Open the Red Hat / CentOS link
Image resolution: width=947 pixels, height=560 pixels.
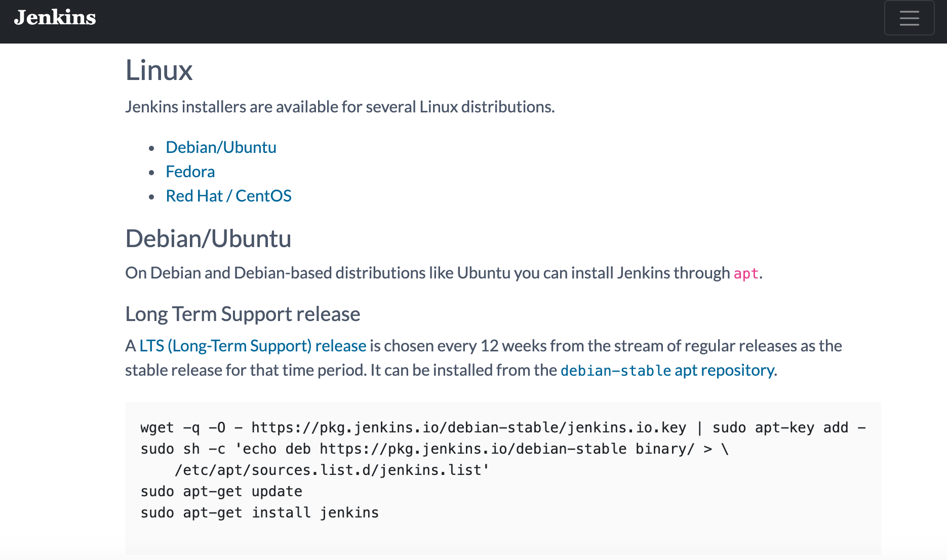click(228, 196)
